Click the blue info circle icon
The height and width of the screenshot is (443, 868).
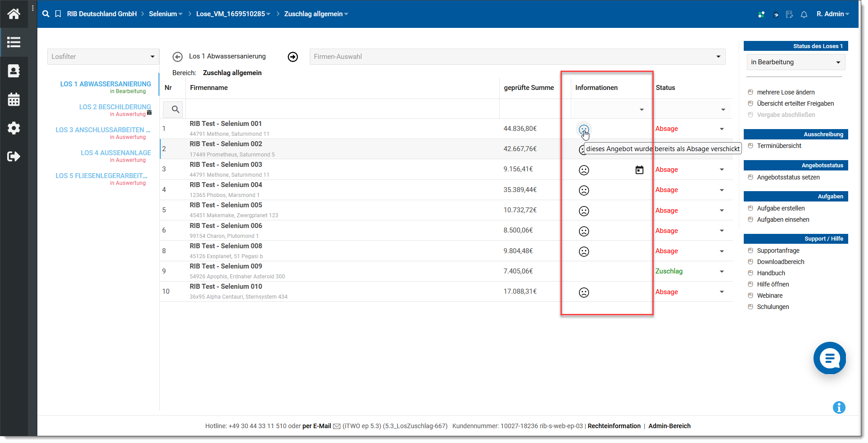839,407
